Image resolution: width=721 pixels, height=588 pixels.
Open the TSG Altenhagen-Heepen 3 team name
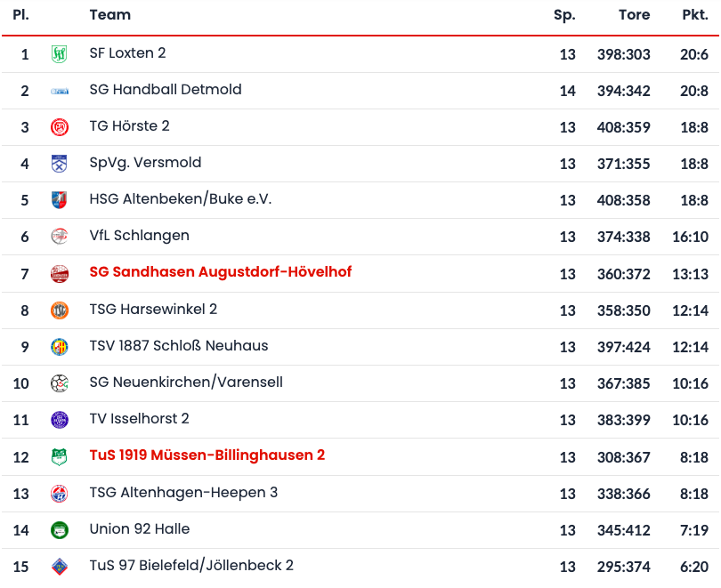(x=183, y=493)
